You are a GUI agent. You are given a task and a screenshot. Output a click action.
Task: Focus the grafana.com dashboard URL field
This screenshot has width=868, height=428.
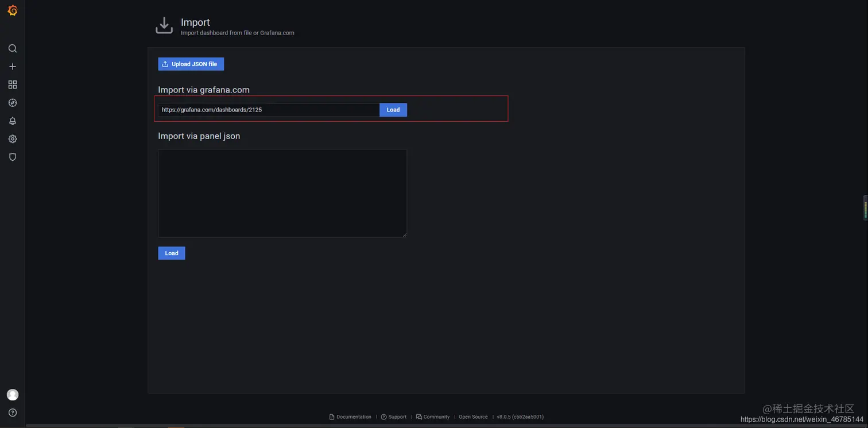(269, 110)
